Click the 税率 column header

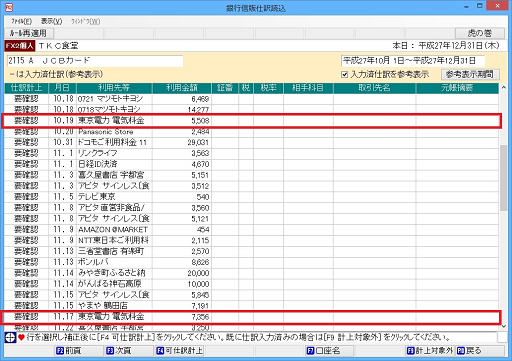click(x=268, y=88)
